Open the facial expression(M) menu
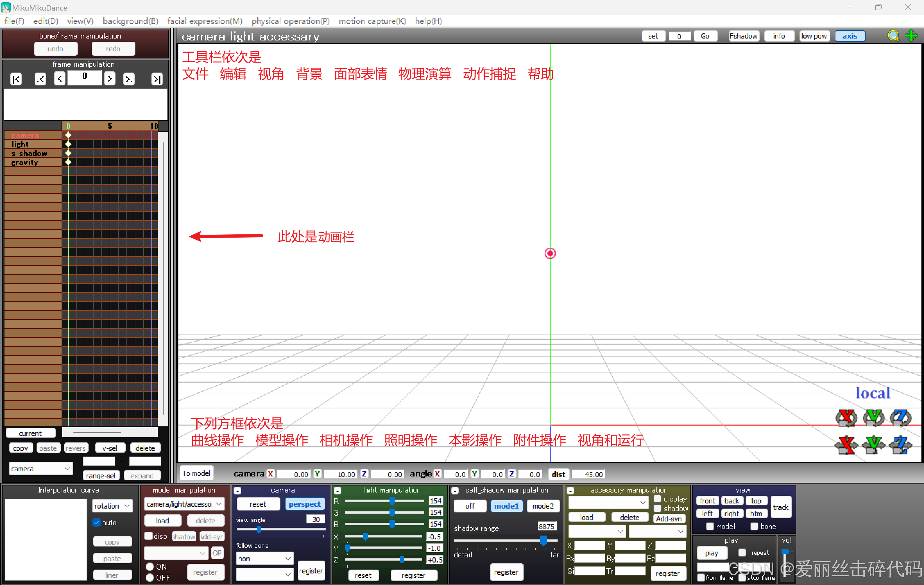 [x=205, y=21]
